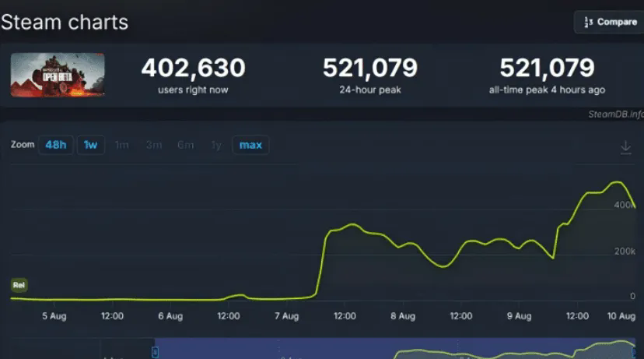Click the Rel release marker on chart

click(x=19, y=285)
